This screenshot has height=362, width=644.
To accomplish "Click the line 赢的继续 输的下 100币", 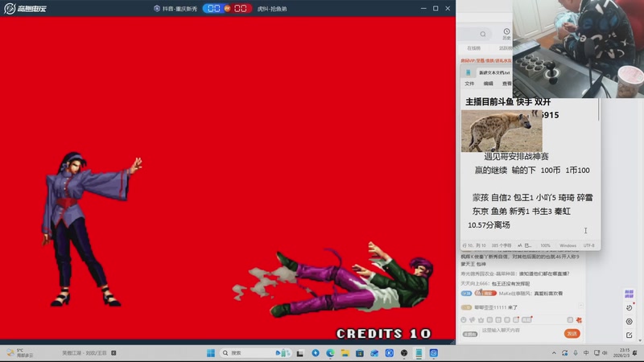I will [x=518, y=171].
